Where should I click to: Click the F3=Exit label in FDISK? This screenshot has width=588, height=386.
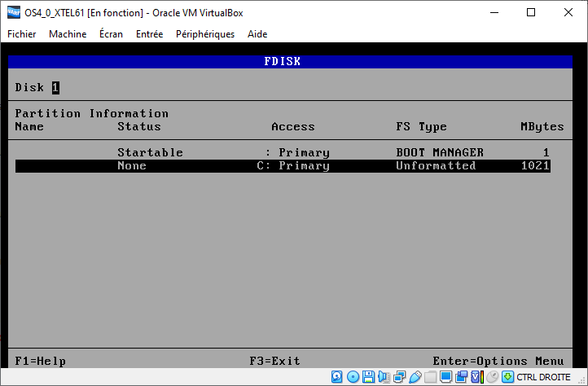click(274, 361)
